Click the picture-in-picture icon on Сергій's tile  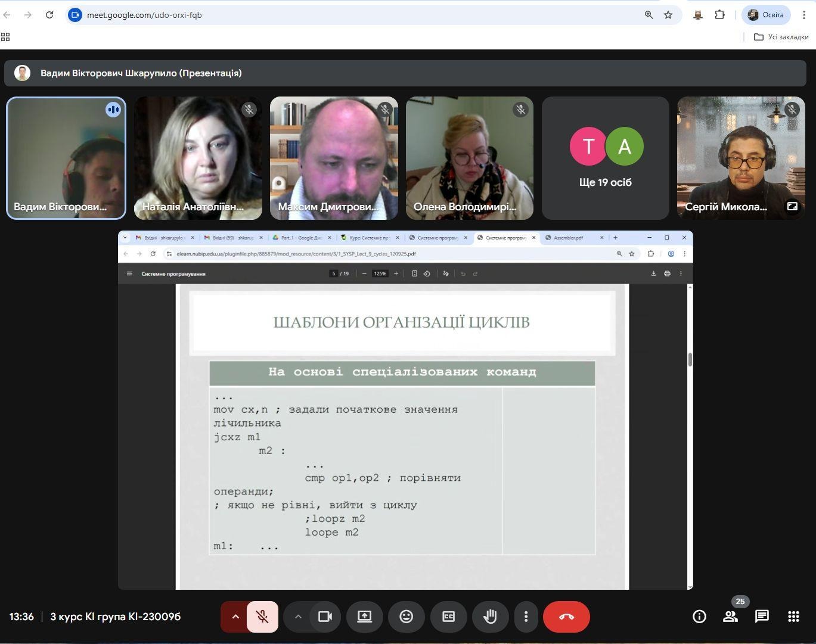pyautogui.click(x=792, y=206)
